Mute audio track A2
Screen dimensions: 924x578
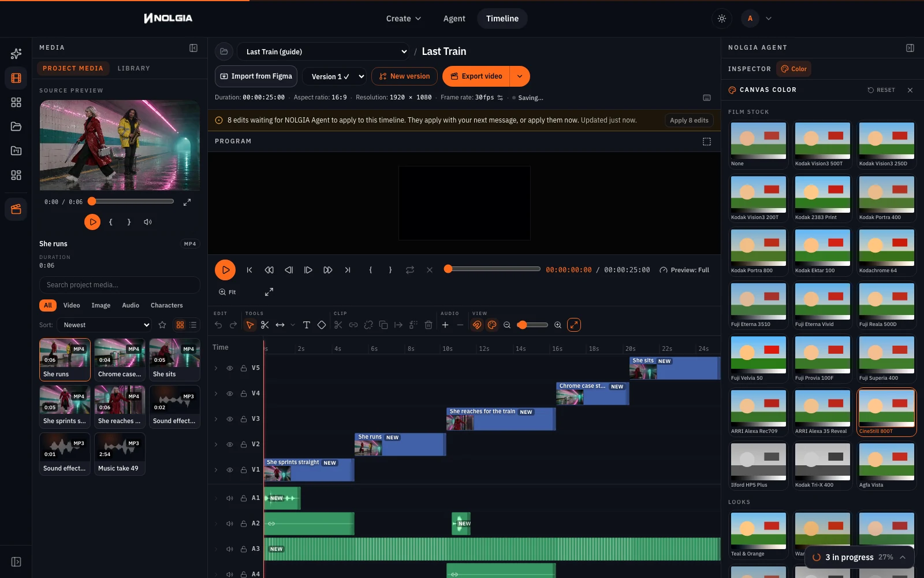pos(230,524)
